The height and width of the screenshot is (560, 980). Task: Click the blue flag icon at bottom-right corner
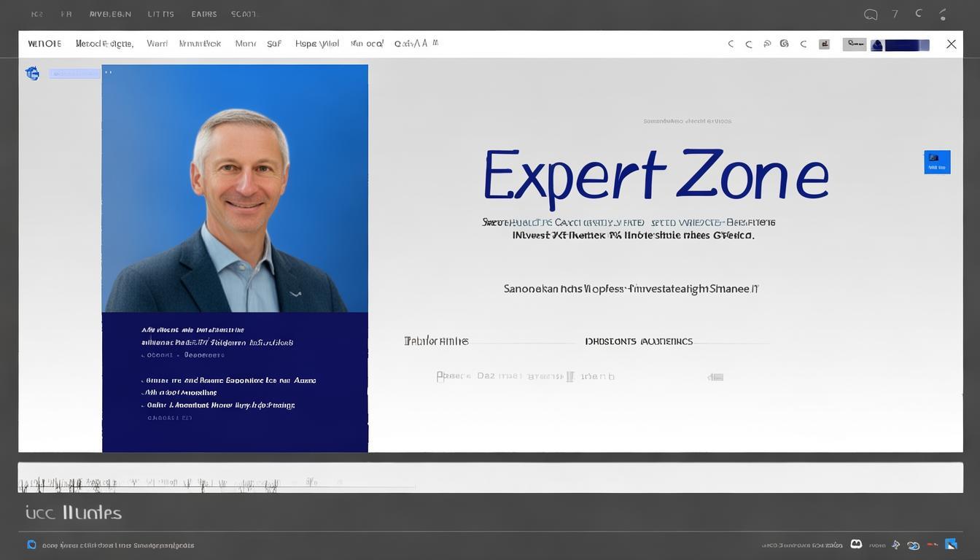pos(951,544)
